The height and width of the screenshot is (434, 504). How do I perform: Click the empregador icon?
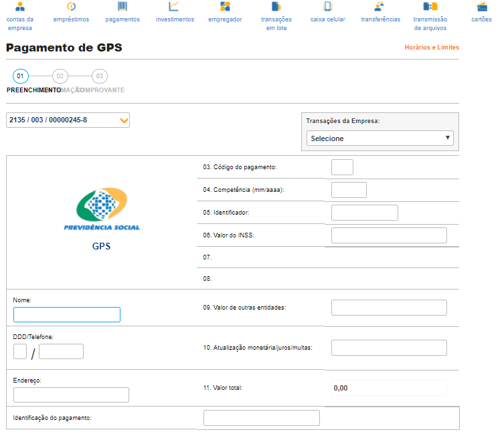pyautogui.click(x=225, y=7)
